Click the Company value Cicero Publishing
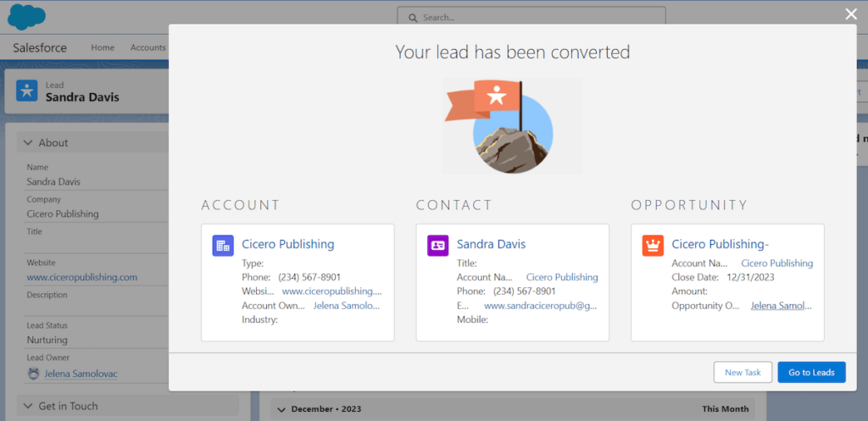Viewport: 868px width, 421px height. [x=63, y=214]
